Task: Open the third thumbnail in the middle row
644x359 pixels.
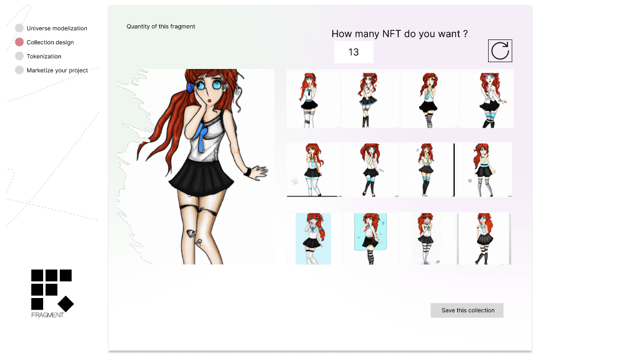Action: 426,170
